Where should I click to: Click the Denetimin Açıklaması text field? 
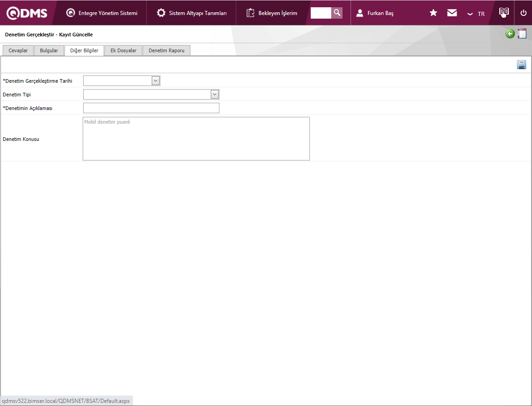pos(151,108)
